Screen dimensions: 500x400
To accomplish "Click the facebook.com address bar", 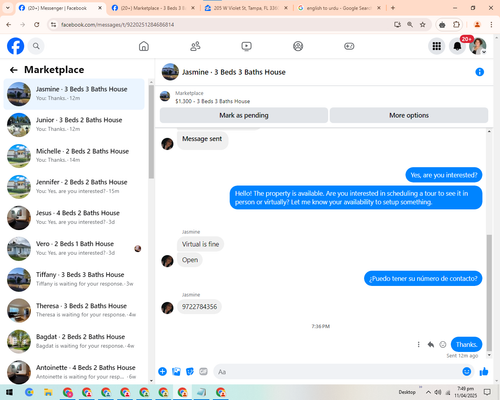I will pos(220,25).
